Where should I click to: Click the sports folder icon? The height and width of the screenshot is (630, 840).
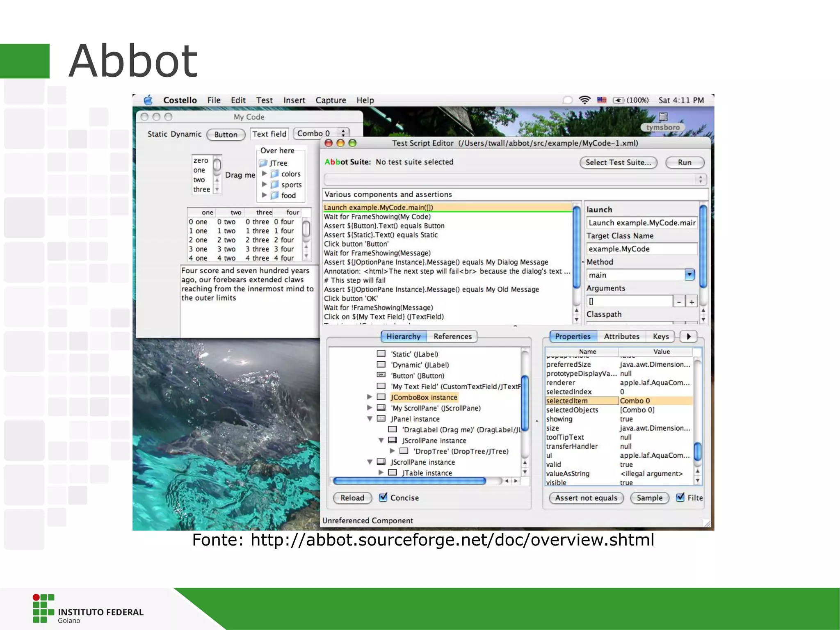pos(275,185)
